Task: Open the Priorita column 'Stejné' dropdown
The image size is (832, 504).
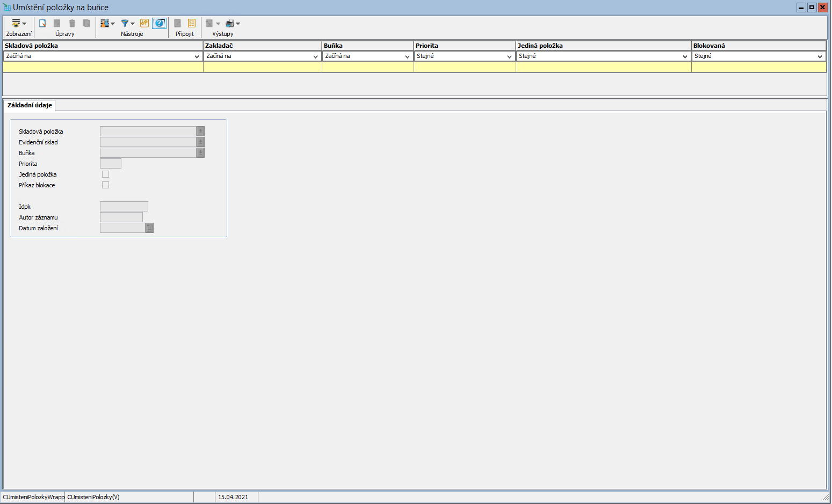Action: 509,56
